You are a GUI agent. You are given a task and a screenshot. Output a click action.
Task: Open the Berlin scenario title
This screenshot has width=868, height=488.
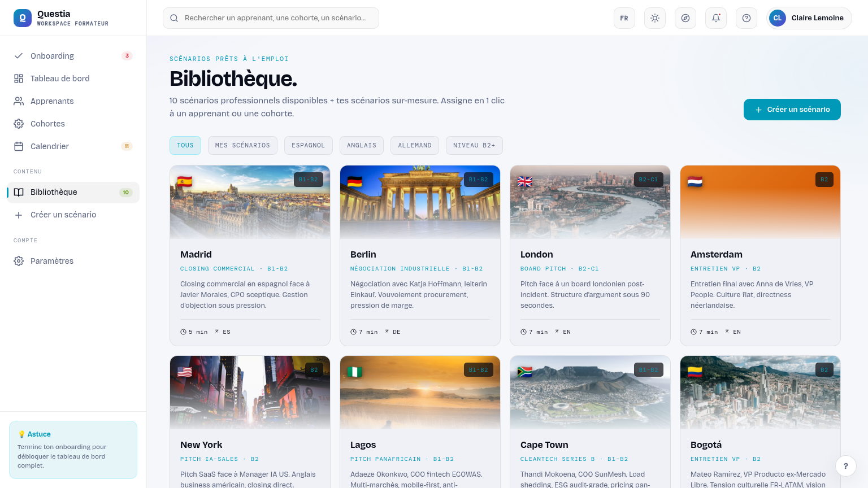[363, 255]
